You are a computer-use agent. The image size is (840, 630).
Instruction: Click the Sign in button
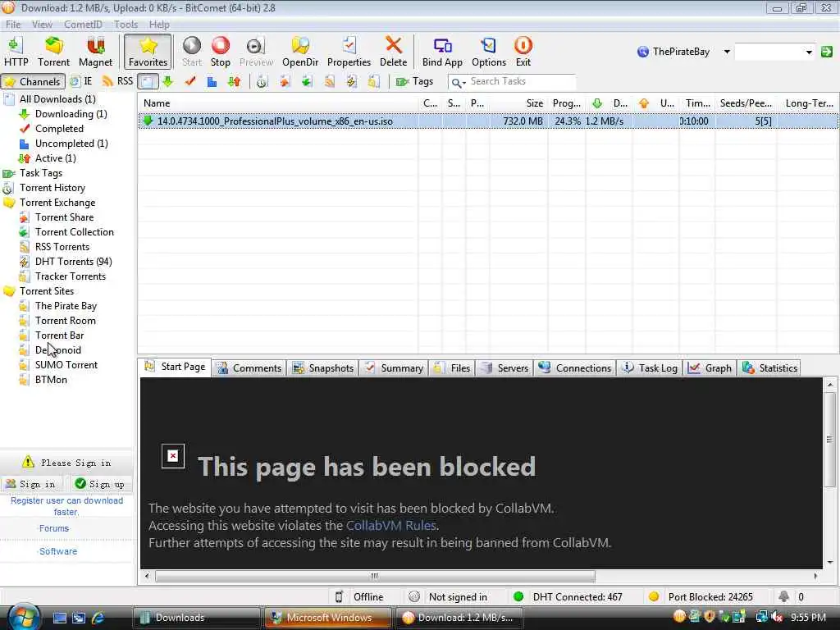coord(31,484)
